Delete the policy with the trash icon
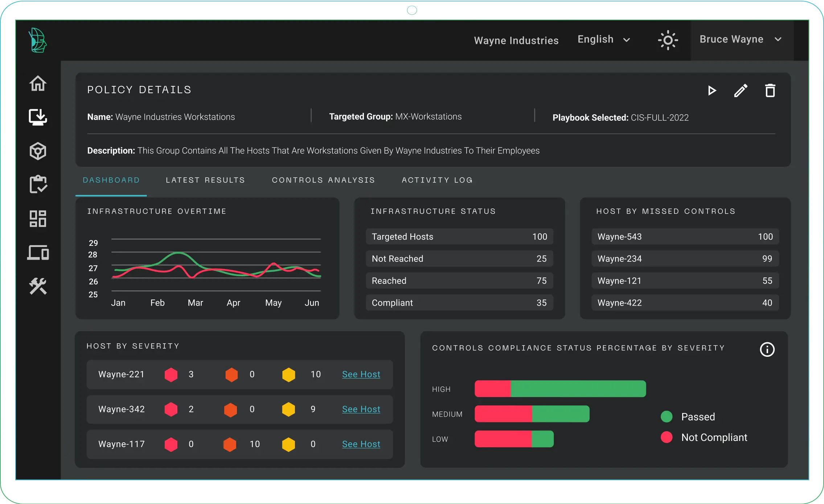 tap(770, 90)
